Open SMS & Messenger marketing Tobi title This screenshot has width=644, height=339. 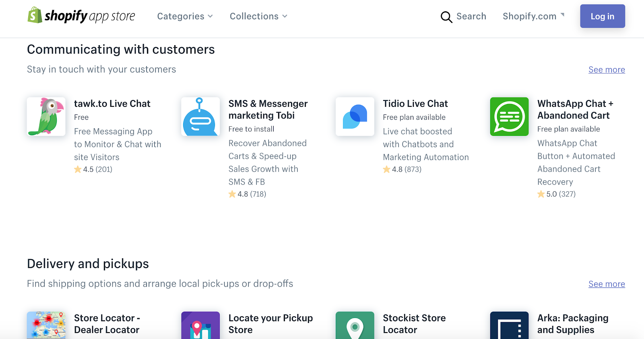[x=268, y=110]
